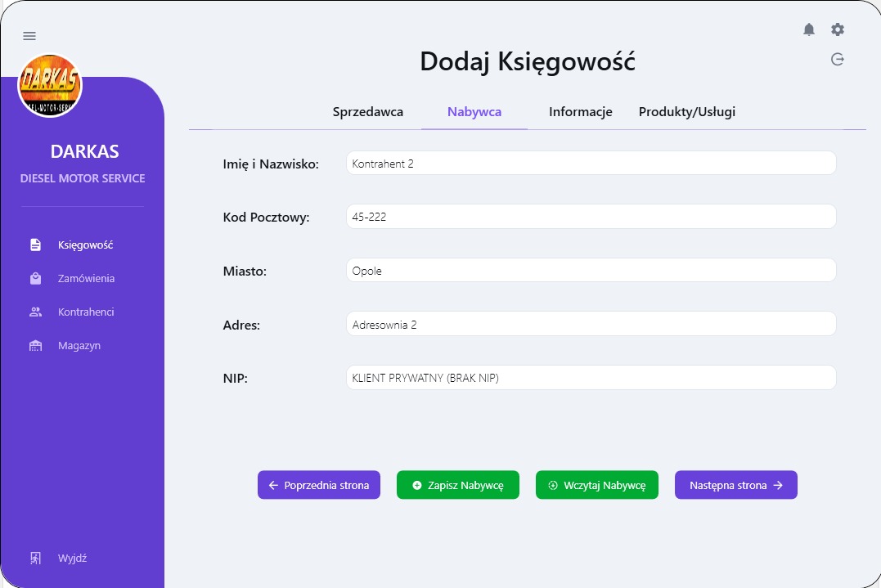Screen dimensions: 881x588
Task: Click the Kod Pocztowy input field
Action: [x=591, y=216]
